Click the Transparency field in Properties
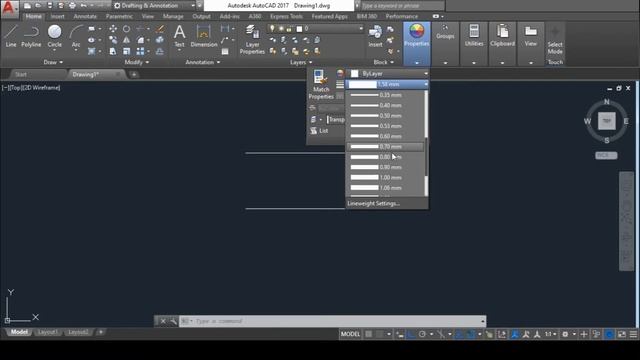Image resolution: width=640 pixels, height=360 pixels. (336, 120)
